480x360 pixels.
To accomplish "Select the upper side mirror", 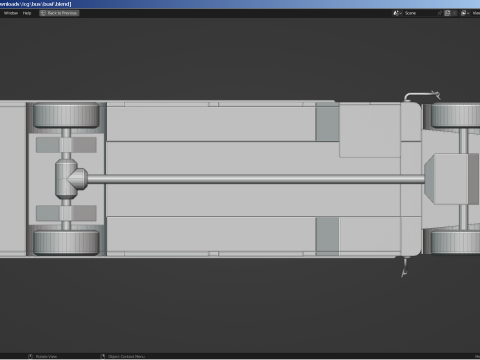I will point(422,96).
